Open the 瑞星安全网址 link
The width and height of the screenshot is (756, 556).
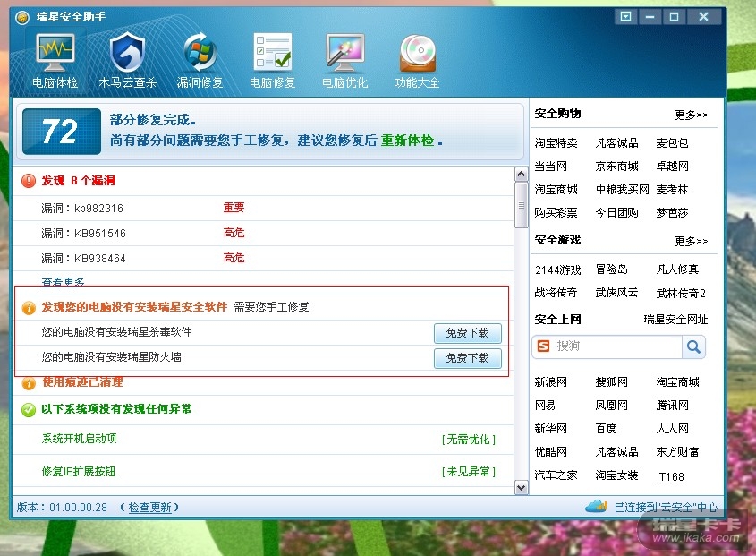[675, 320]
